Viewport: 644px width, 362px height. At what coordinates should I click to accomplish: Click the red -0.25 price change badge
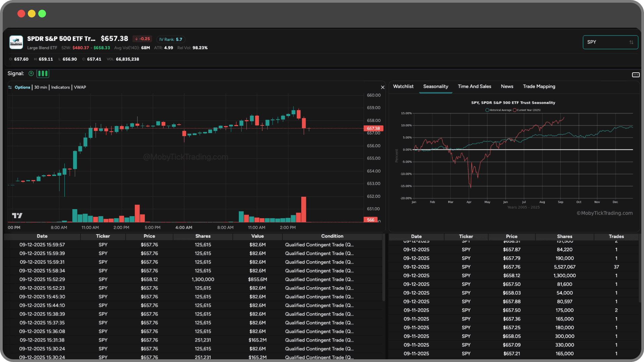point(142,39)
